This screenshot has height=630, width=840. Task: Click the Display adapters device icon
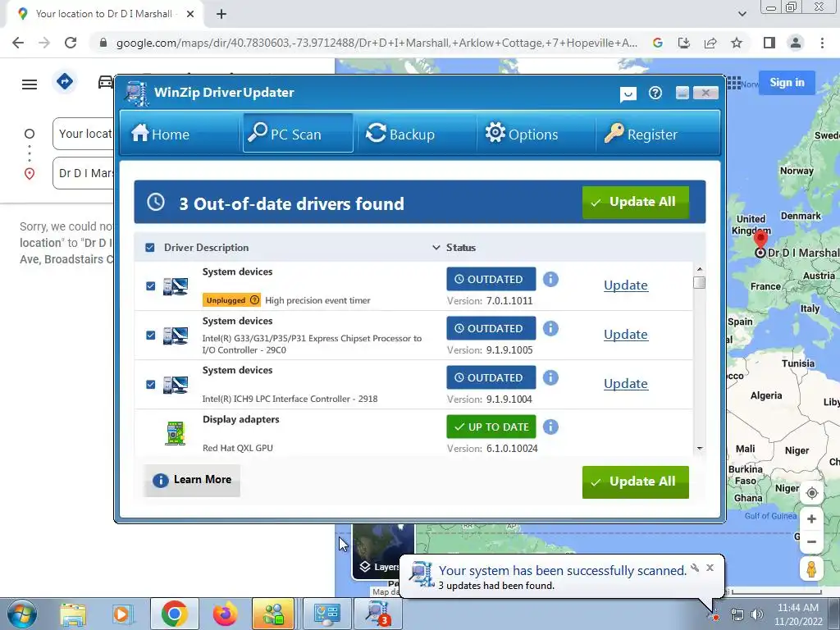coord(176,433)
